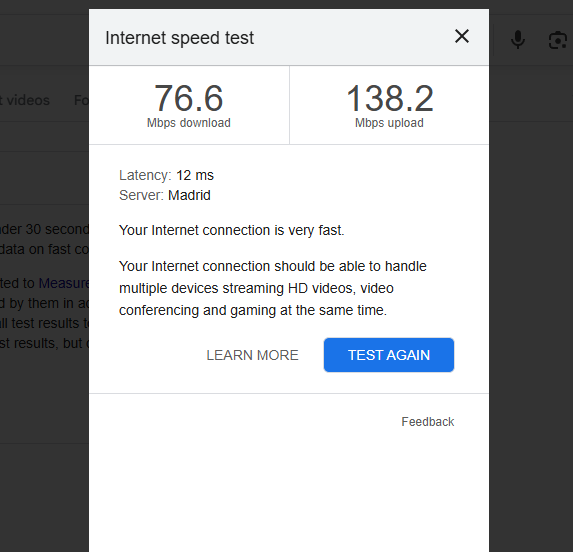The height and width of the screenshot is (552, 573).
Task: Click the dimmed 'under 30 seconds' background text
Action: 44,229
